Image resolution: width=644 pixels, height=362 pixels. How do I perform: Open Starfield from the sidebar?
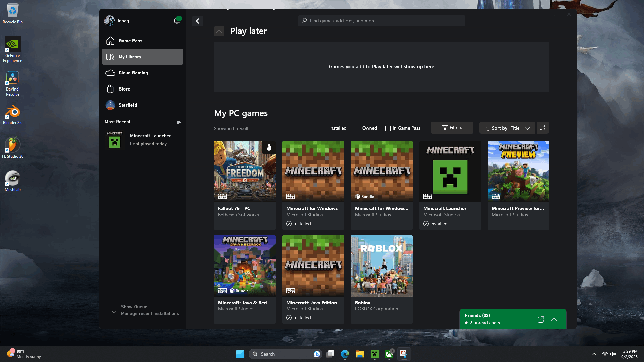pyautogui.click(x=143, y=105)
